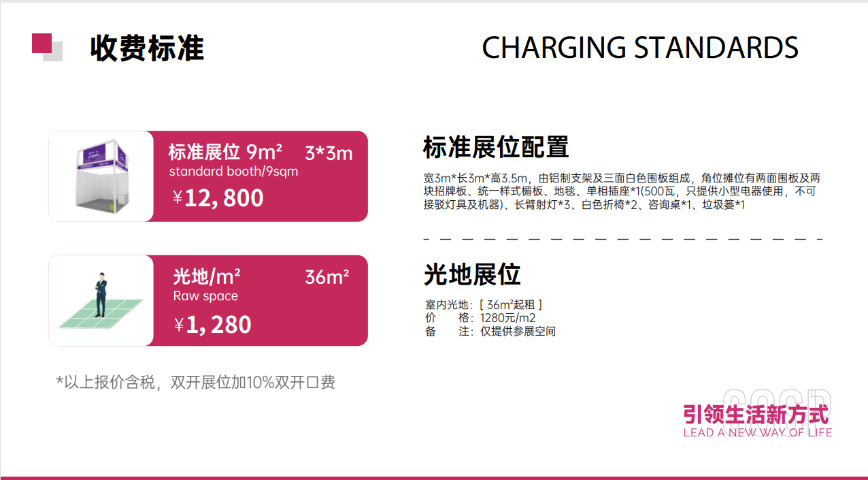Click the 36m² label in the pink card
This screenshot has height=480, width=868.
click(x=327, y=277)
